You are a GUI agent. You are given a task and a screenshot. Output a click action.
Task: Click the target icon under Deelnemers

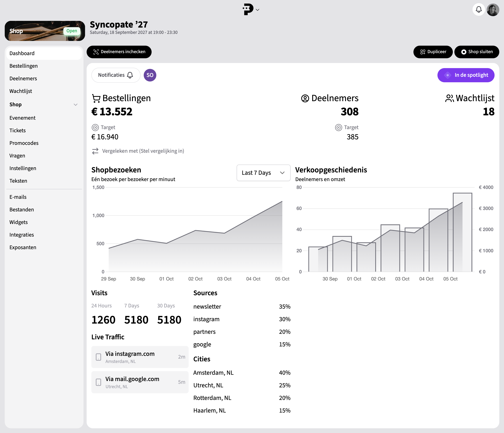338,127
